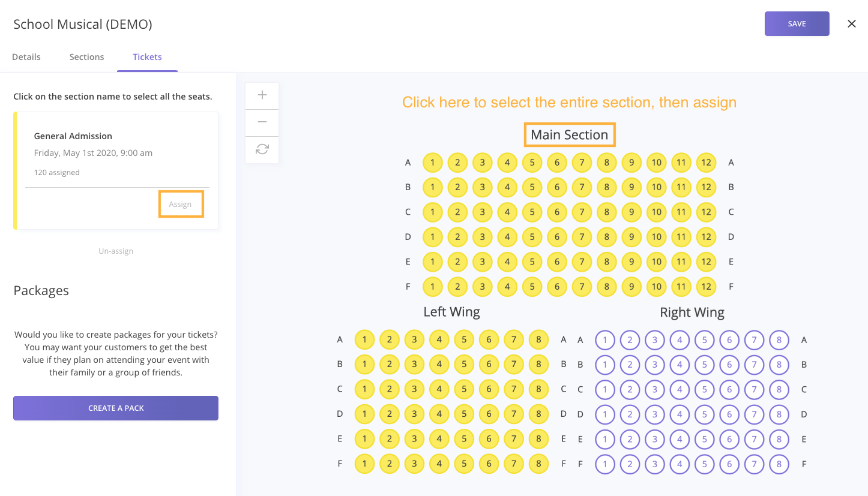Save the School Musical event
The height and width of the screenshot is (496, 868).
point(797,23)
